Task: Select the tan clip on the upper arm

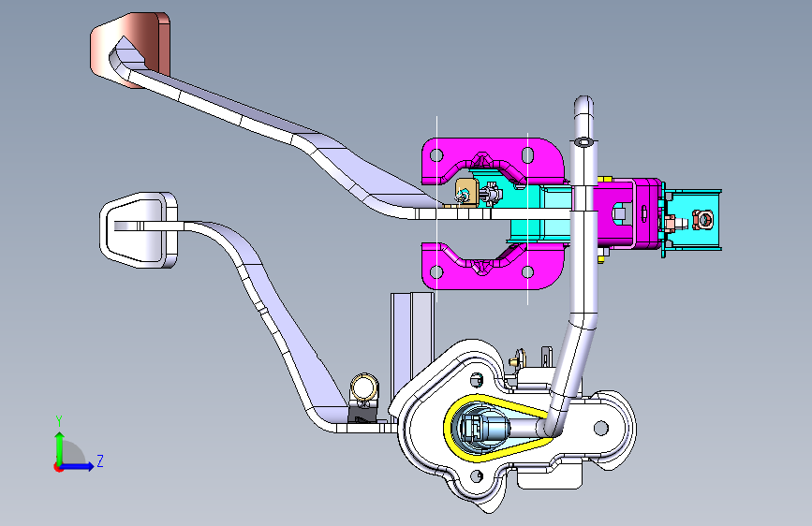Action: pyautogui.click(x=466, y=193)
